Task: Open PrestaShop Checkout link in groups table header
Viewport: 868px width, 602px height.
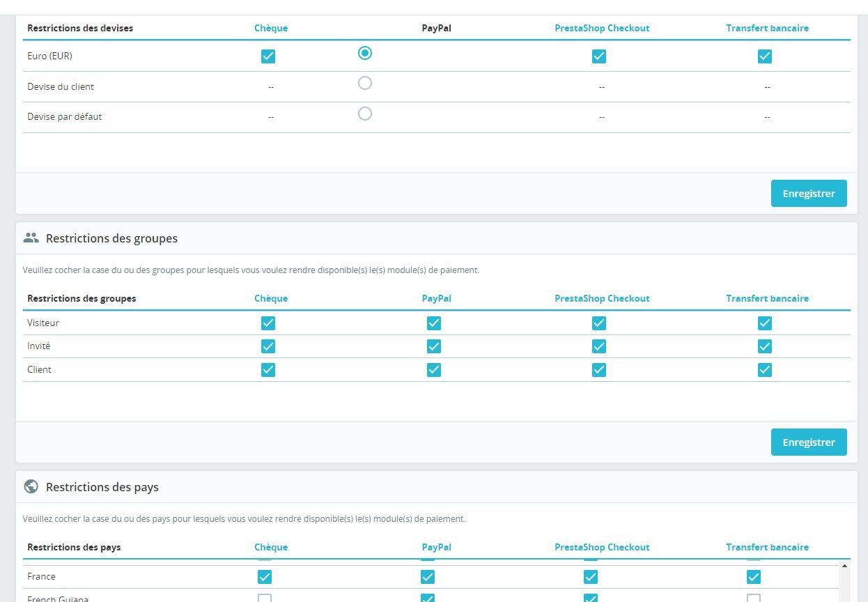Action: [602, 298]
